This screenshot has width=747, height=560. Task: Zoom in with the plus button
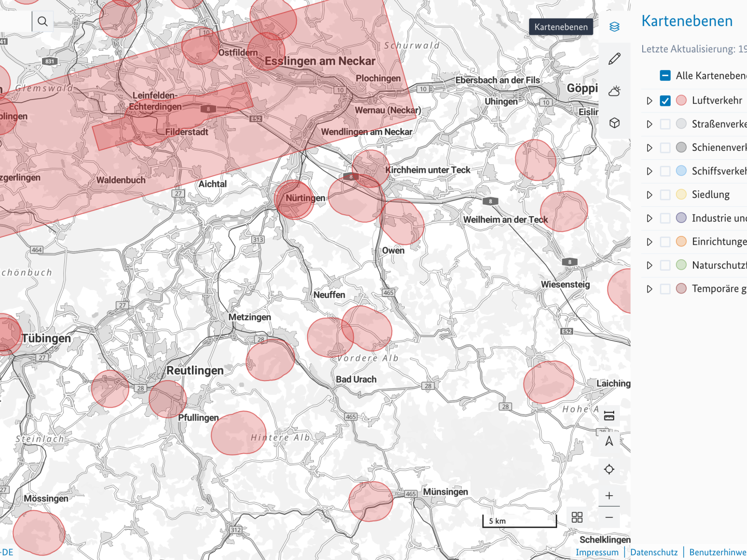tap(609, 496)
